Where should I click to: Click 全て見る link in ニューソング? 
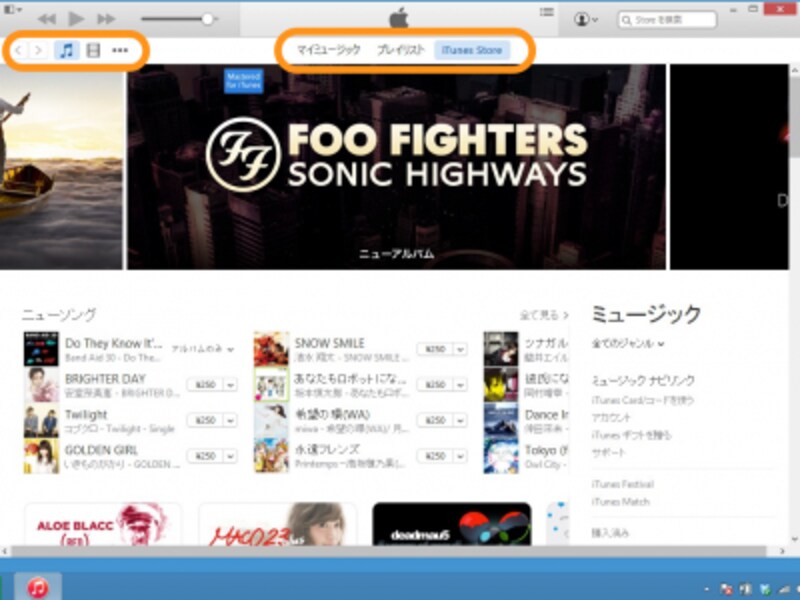[544, 315]
